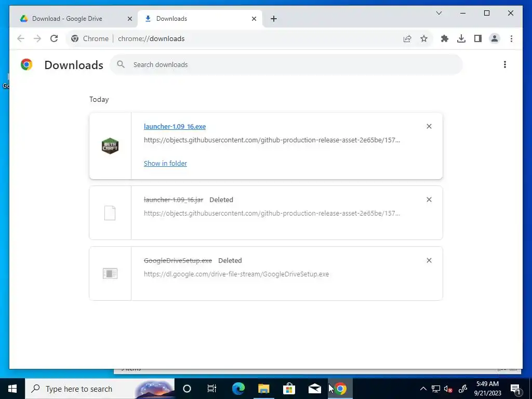Viewport: 532px width, 399px height.
Task: Open Task View on the taskbar
Action: point(212,389)
